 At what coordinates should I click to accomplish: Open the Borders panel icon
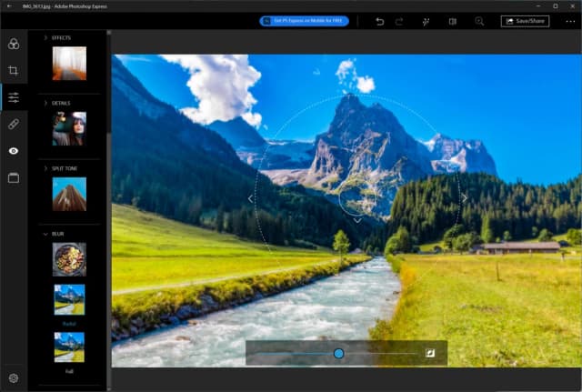pos(14,178)
